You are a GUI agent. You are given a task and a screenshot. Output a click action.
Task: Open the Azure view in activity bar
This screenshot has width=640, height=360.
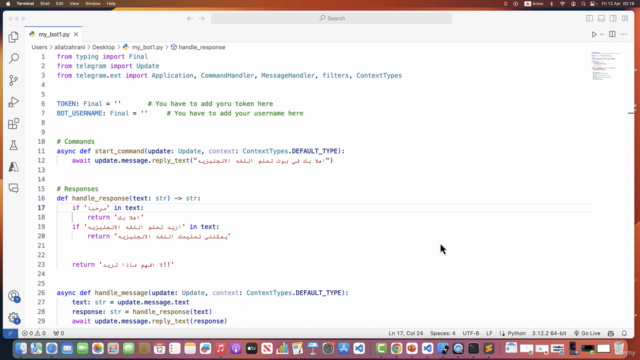click(x=13, y=167)
